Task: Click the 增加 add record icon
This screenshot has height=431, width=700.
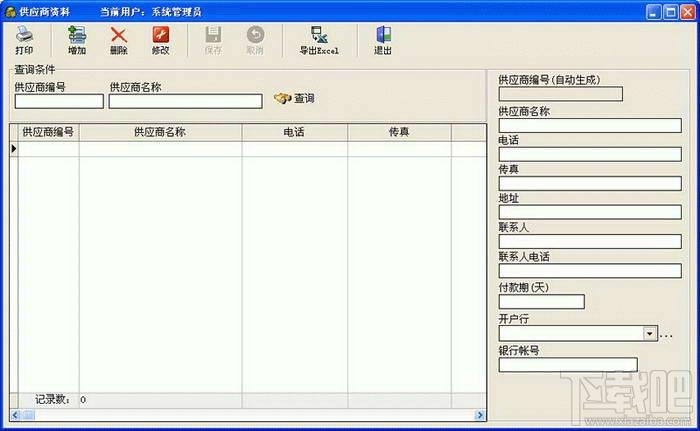Action: [77, 34]
